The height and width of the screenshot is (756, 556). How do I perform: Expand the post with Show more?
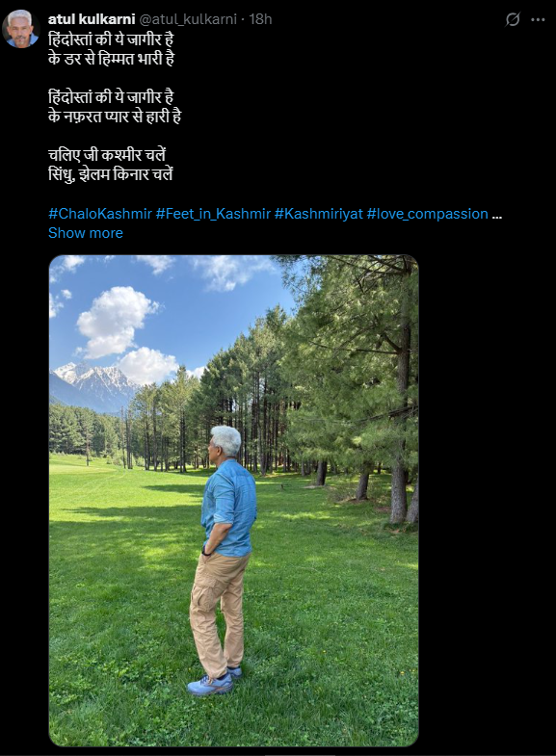(x=86, y=233)
